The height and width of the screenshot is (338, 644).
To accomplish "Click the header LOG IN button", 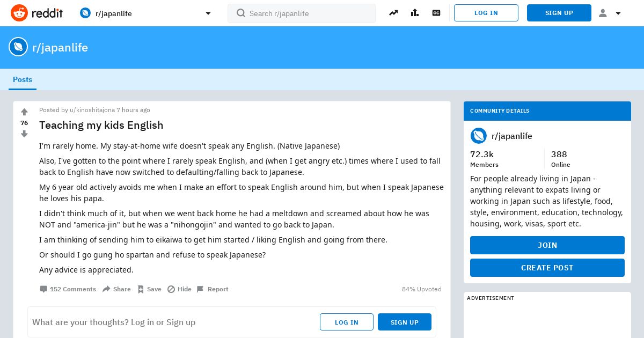I will (x=486, y=13).
